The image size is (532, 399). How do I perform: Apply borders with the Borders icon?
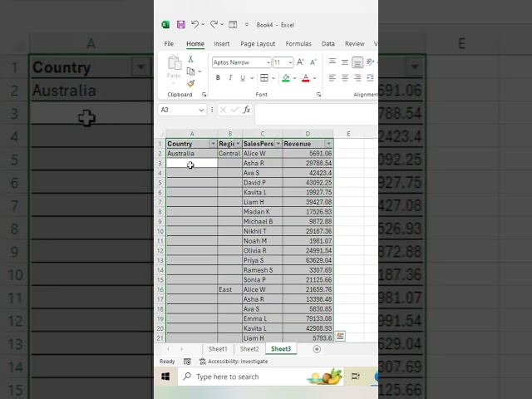click(x=264, y=78)
